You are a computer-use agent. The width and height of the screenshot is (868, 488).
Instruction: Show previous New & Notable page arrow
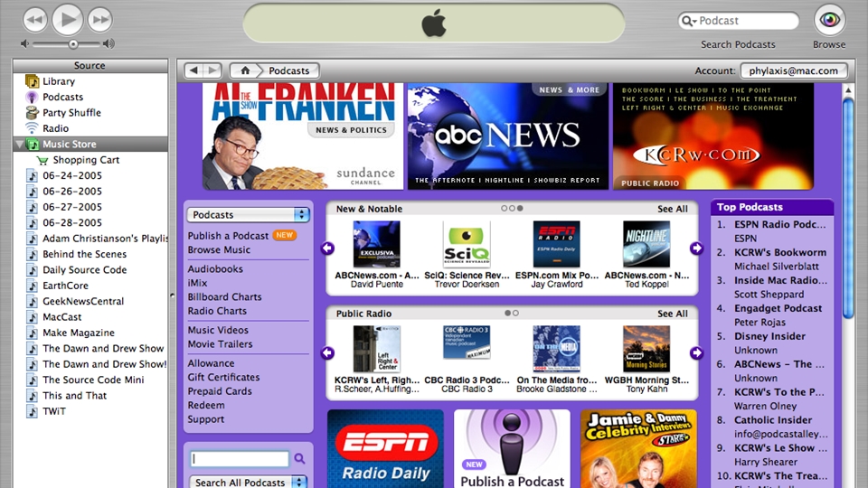tap(327, 249)
